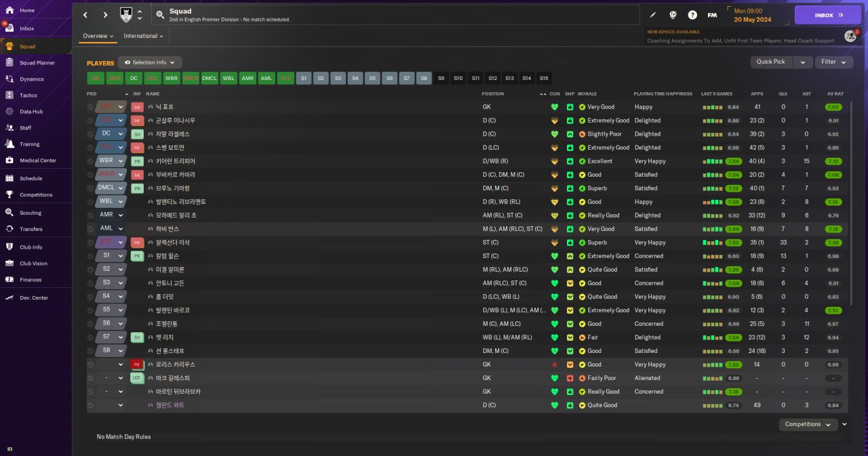
Task: Open the world globe icon
Action: pos(673,14)
